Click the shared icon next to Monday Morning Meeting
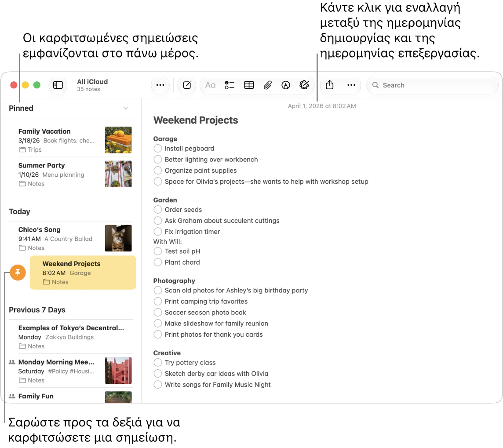Screen dimensions: 503x448 12,362
